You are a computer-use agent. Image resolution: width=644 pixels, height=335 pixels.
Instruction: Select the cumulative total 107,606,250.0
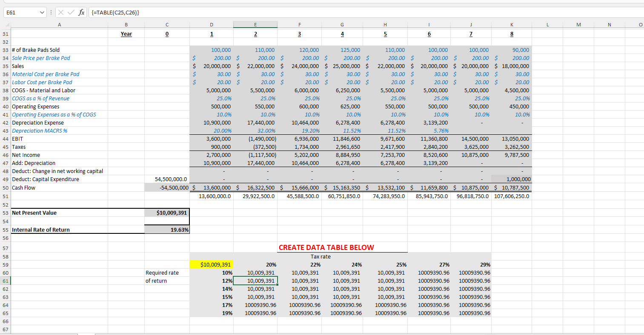coord(512,196)
